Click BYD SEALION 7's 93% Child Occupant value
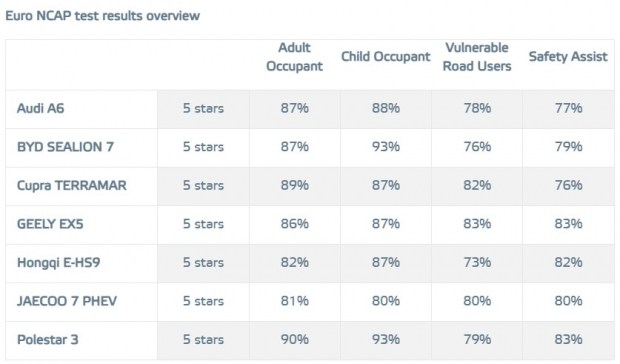 [386, 147]
